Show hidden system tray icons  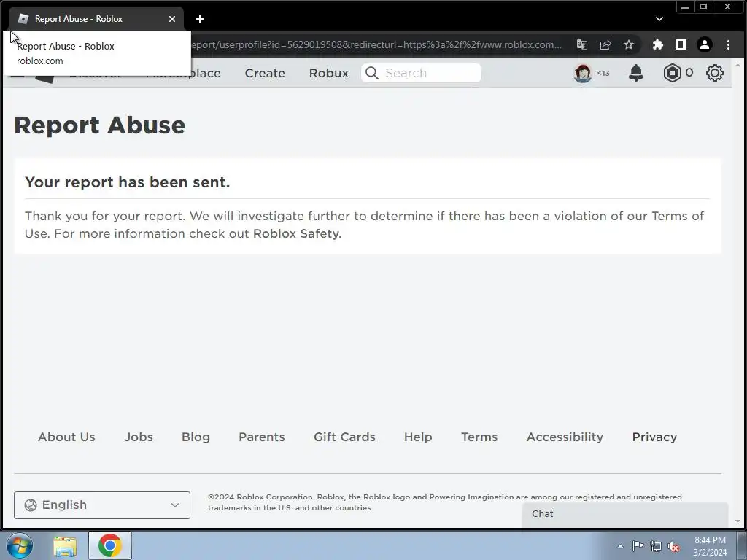[x=620, y=546]
